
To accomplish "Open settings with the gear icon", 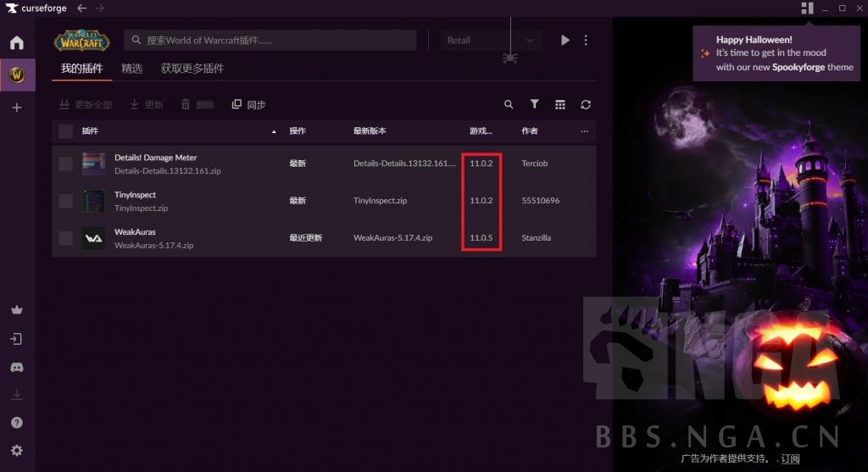I will coord(17,451).
